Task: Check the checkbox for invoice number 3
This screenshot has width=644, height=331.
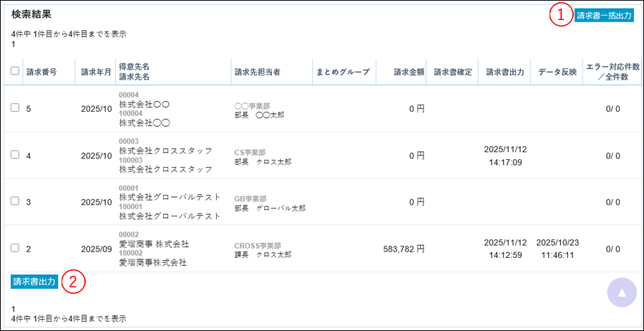Action: [x=15, y=201]
